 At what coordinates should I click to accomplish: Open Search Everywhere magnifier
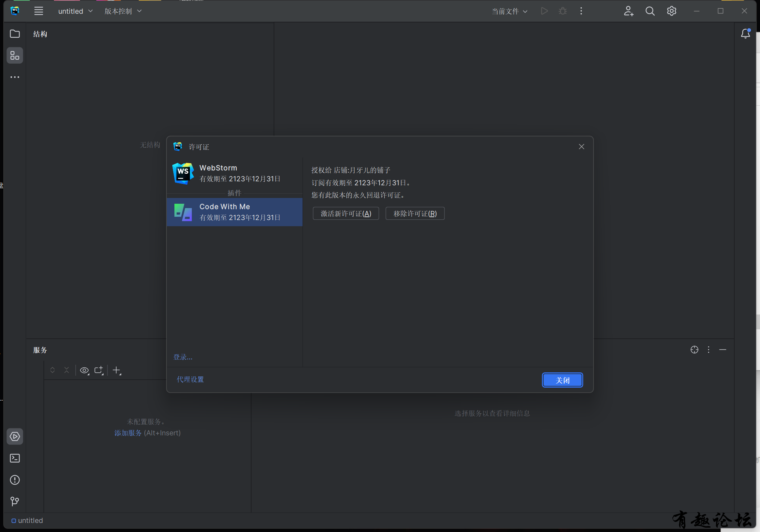click(x=650, y=11)
